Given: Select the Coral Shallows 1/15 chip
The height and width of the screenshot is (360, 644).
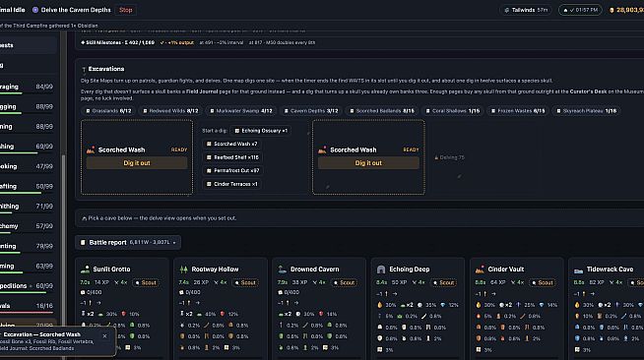Looking at the screenshot, I should (x=452, y=111).
